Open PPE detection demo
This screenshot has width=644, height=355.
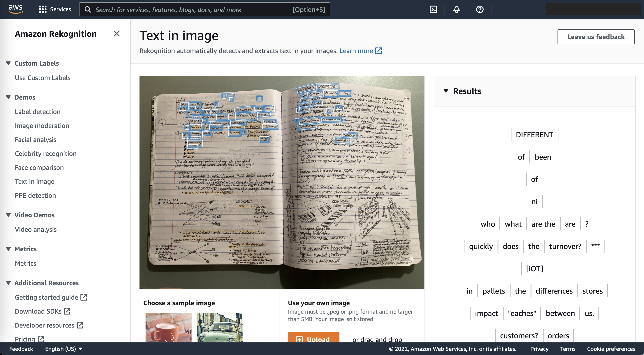35,195
